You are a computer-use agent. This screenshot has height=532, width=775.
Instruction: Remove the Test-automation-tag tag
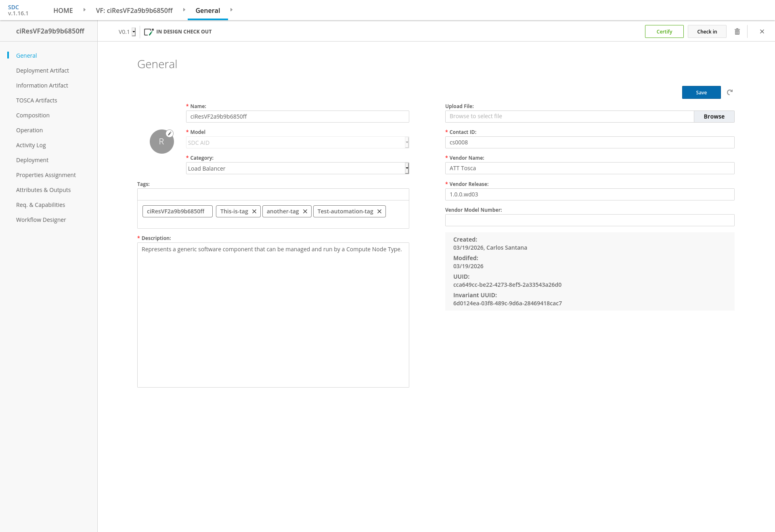379,211
